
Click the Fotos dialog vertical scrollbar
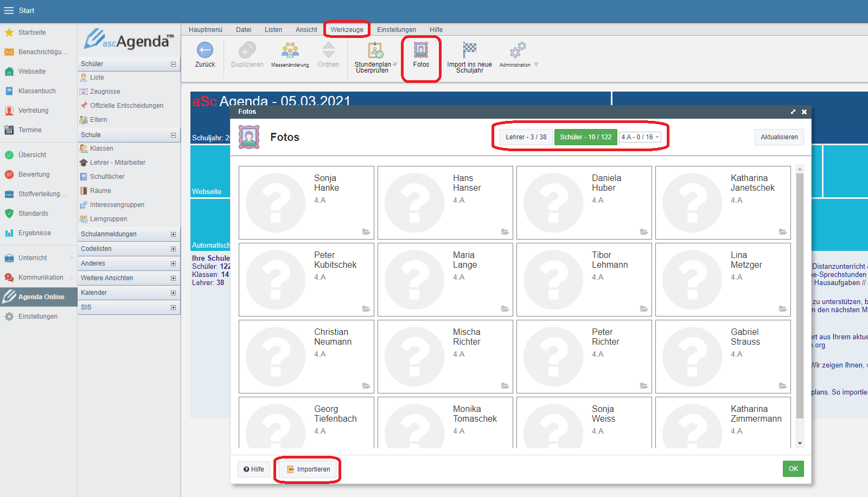pyautogui.click(x=800, y=296)
